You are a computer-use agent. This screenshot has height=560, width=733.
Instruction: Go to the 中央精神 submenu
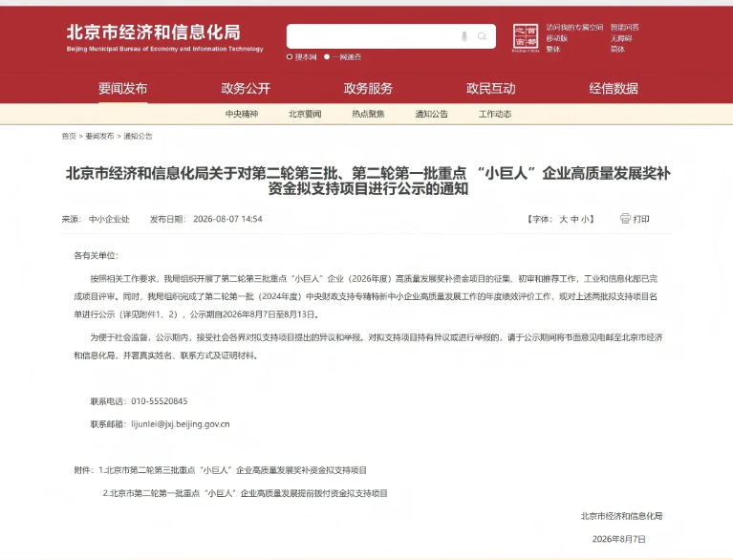click(242, 114)
